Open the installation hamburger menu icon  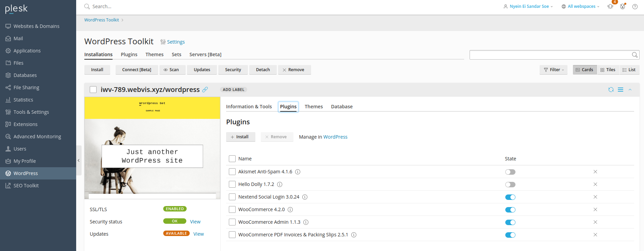[x=621, y=90]
